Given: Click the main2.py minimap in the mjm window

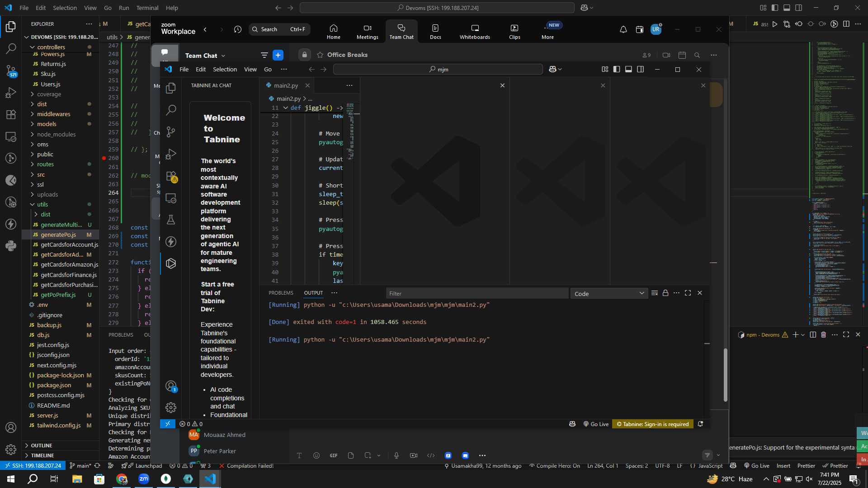Looking at the screenshot, I should click(350, 131).
